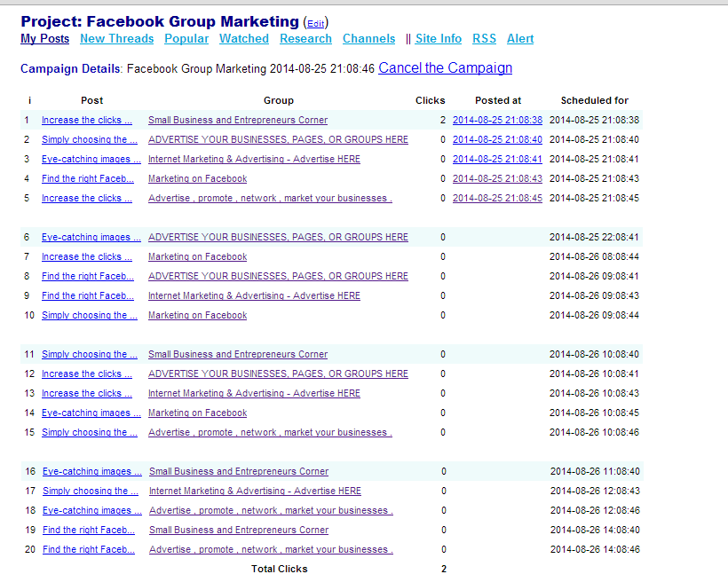Click the RSS link
The image size is (728, 582).
pos(484,38)
